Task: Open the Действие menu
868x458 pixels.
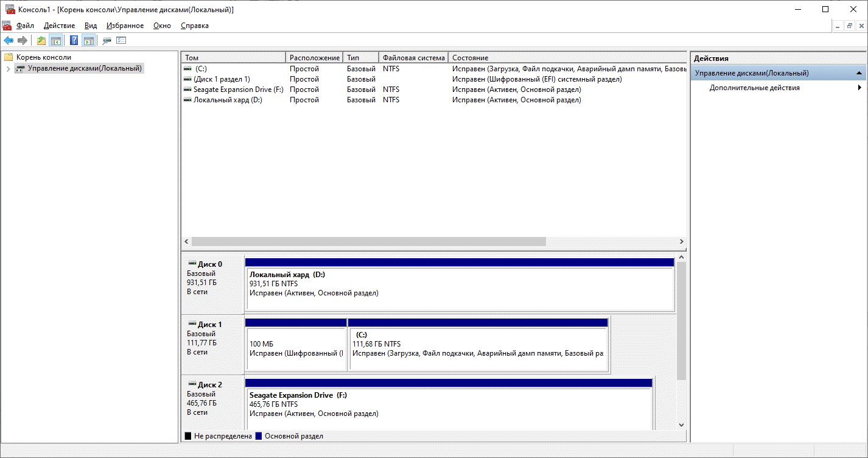Action: coord(60,26)
